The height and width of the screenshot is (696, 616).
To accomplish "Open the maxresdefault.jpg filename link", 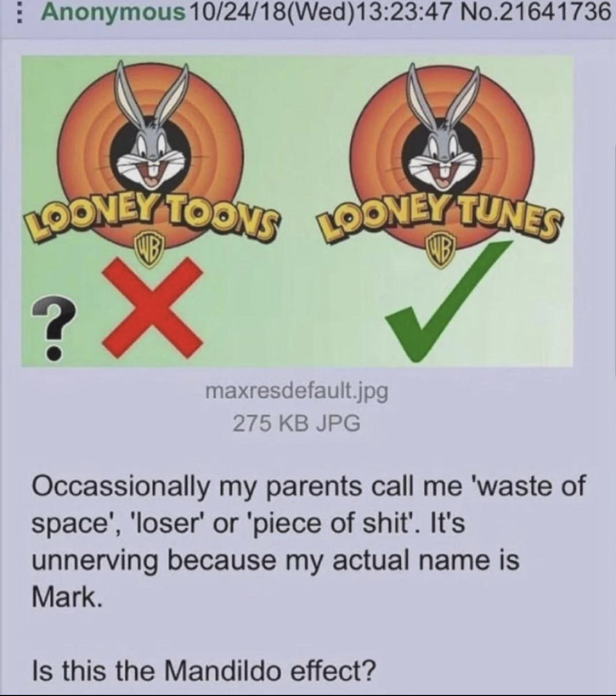I will [x=297, y=391].
